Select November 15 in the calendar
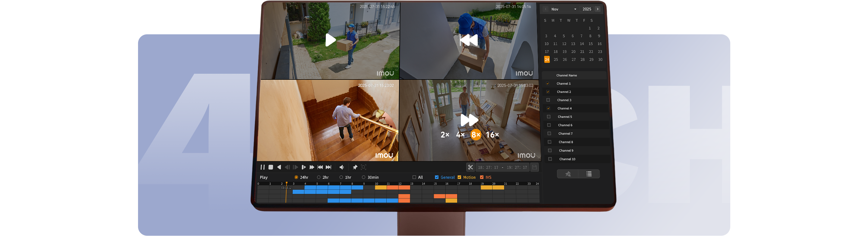Screen dimensions: 868x236 (x=590, y=44)
